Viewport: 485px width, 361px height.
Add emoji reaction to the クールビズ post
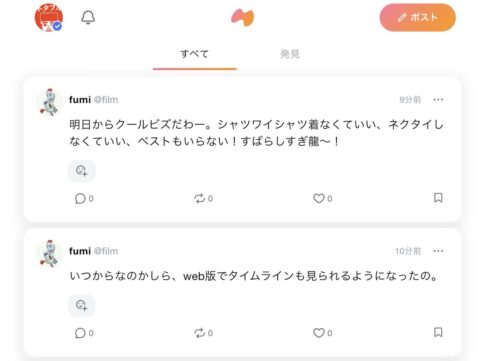[82, 171]
